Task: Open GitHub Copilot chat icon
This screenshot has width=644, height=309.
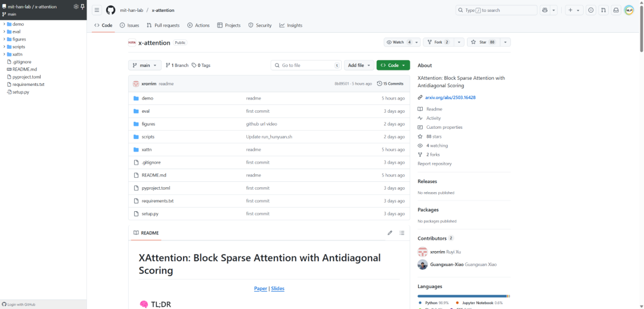Action: tap(545, 10)
